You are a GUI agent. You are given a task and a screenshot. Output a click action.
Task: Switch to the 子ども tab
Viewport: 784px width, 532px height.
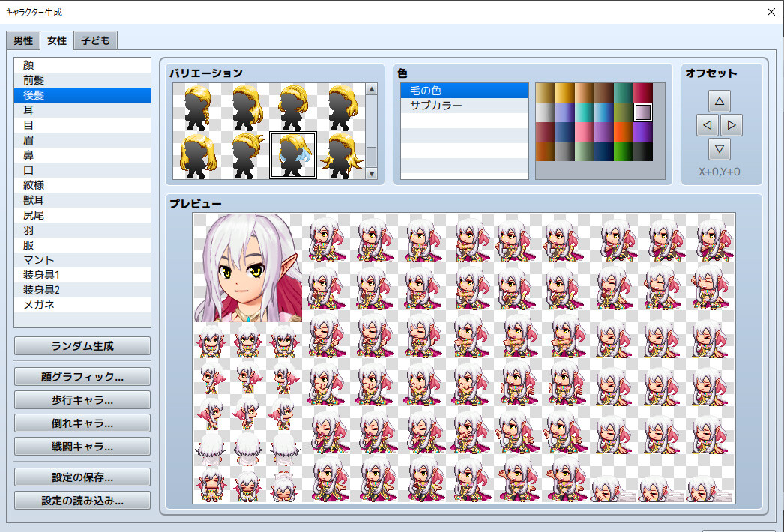(x=94, y=40)
